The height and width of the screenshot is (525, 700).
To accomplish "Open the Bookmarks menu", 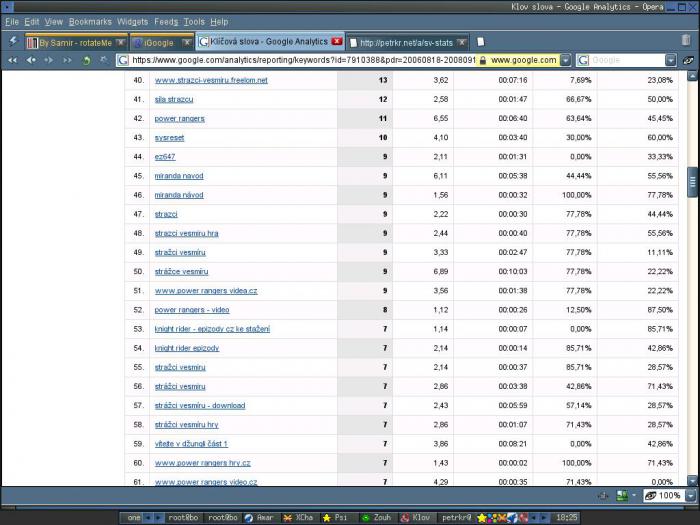I will [x=90, y=21].
